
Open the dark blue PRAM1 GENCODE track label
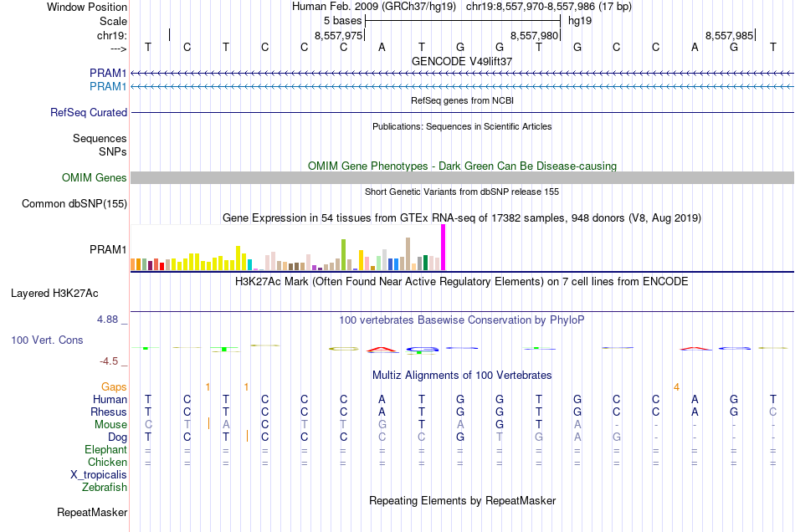point(107,73)
